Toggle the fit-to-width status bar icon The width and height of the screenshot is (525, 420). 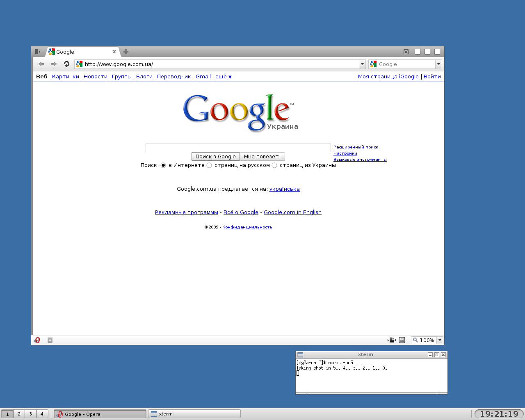tap(391, 340)
